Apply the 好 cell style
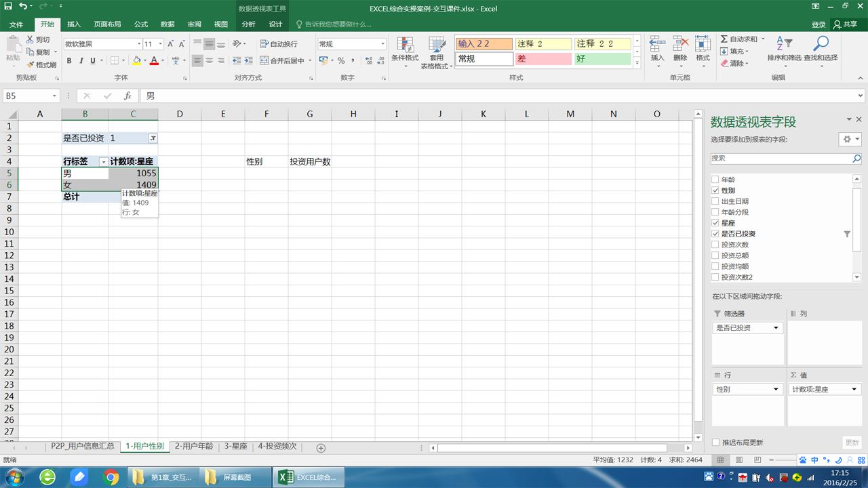The height and width of the screenshot is (488, 868). (603, 59)
